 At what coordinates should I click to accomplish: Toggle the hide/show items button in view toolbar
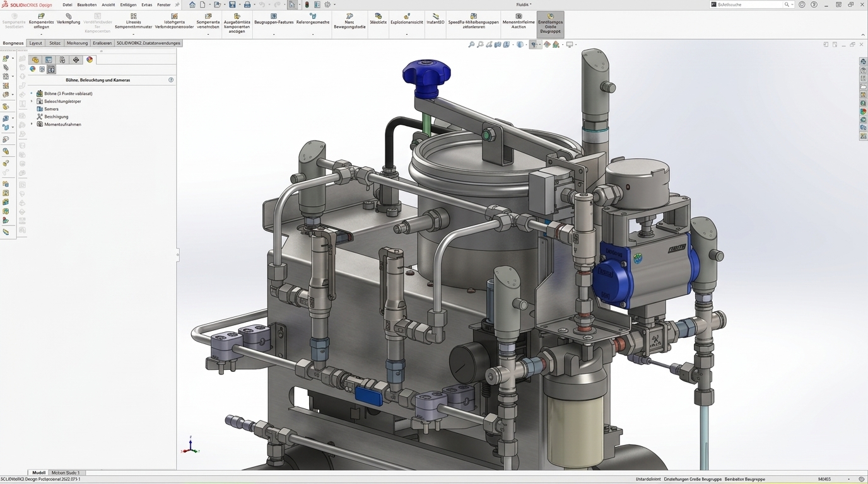tap(534, 45)
